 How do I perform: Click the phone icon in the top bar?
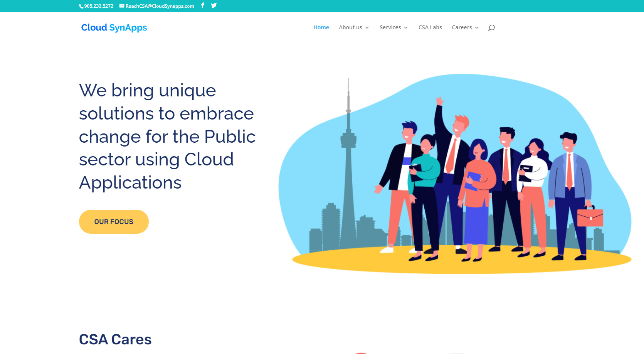point(81,6)
